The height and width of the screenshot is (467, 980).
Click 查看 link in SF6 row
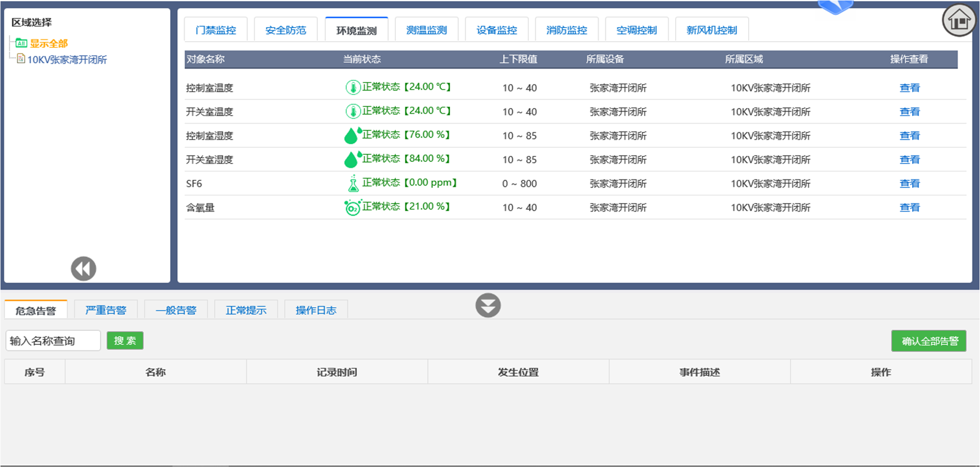tap(910, 183)
